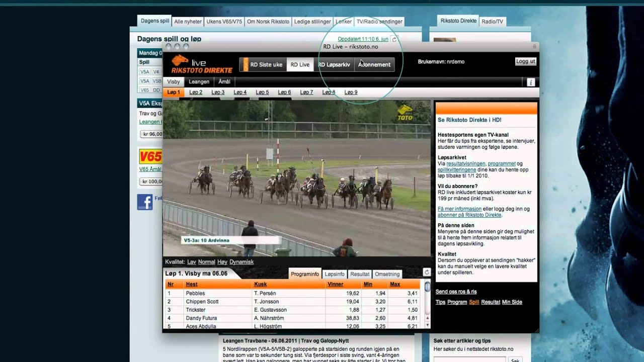
Task: Open the RD Løpsarkiv tab
Action: [x=334, y=65]
